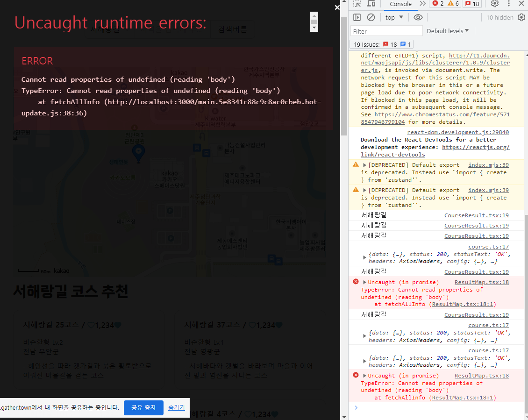The image size is (528, 420).
Task: Open the first CourseResult.tsx:19 source link
Action: pyautogui.click(x=477, y=215)
